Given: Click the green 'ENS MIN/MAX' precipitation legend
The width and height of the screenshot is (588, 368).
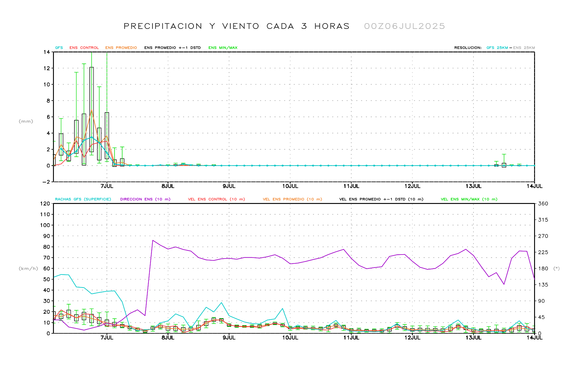Looking at the screenshot, I should (223, 48).
